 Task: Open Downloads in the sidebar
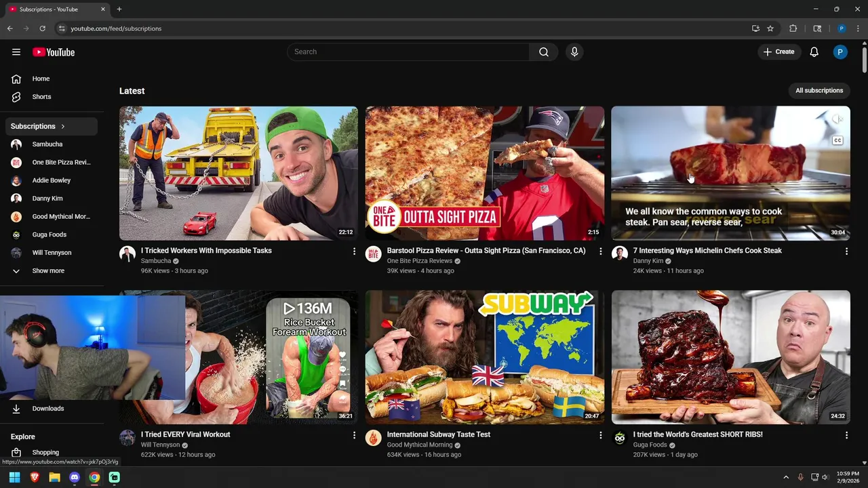coord(49,409)
